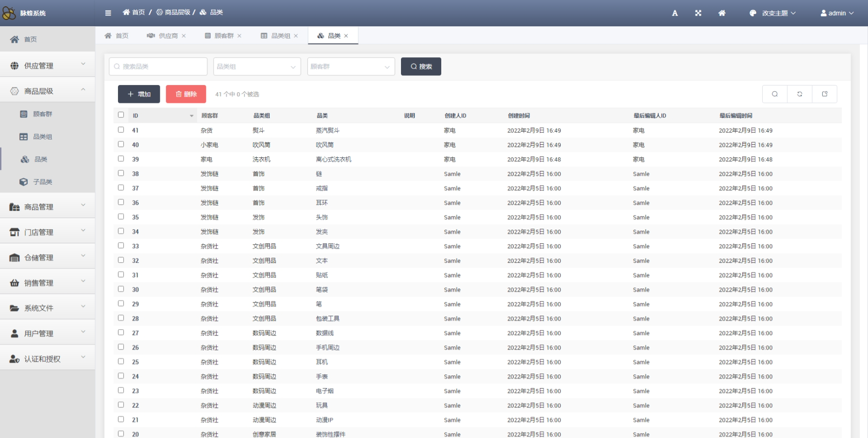
Task: Refresh the table with the reload icon
Action: [x=800, y=94]
